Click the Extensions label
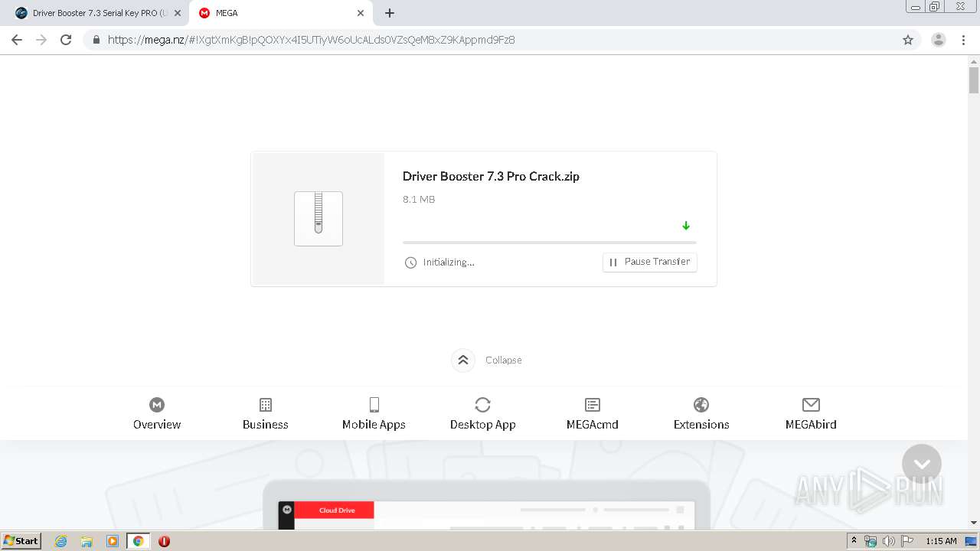The width and height of the screenshot is (980, 551). [x=701, y=425]
